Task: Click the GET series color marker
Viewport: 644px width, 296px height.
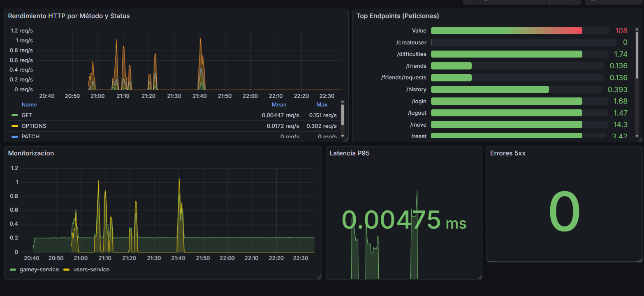Action: (x=15, y=115)
